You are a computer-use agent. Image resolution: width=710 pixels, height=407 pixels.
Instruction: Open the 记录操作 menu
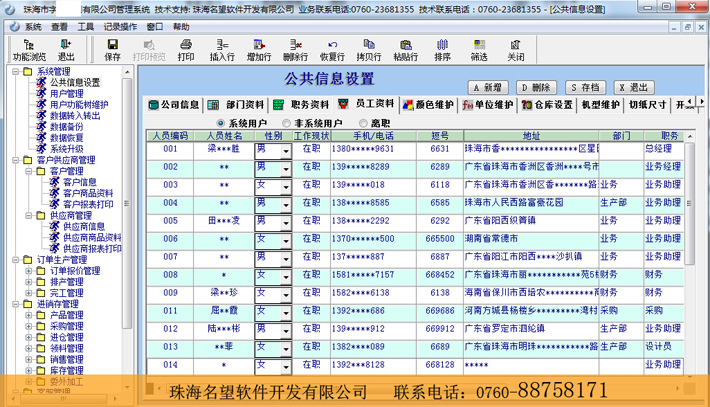120,27
